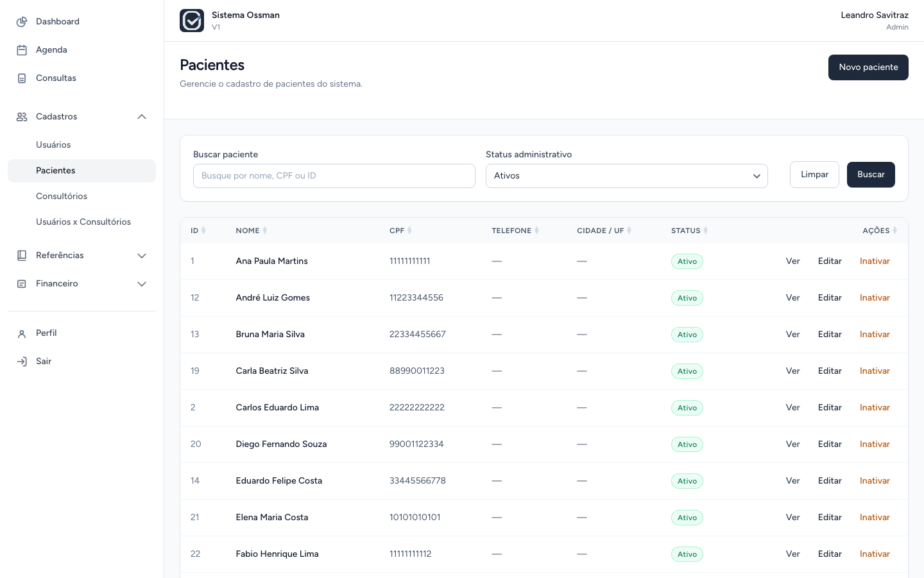The width and height of the screenshot is (924, 578).
Task: Expand the Referências section chevron
Action: click(x=142, y=256)
